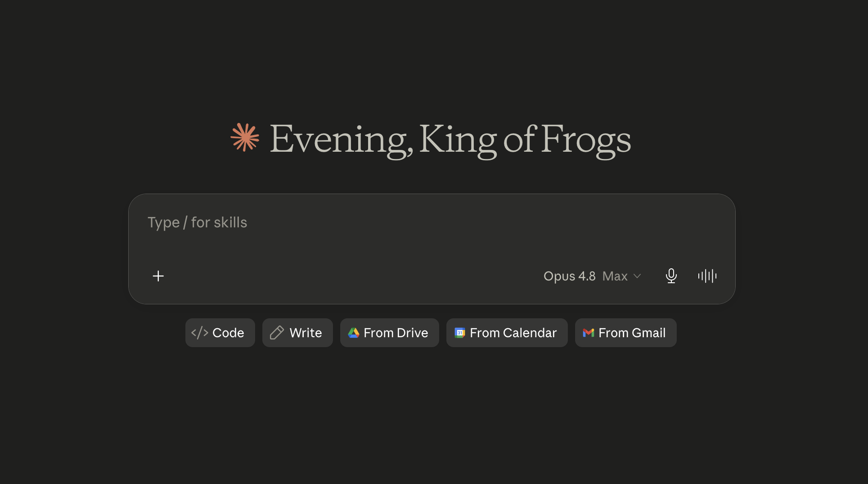Click the Google Calendar icon
The width and height of the screenshot is (868, 484).
460,333
